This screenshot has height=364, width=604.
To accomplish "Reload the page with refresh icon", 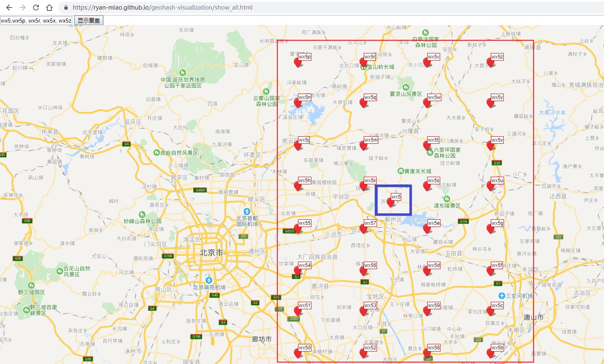I will 36,8.
